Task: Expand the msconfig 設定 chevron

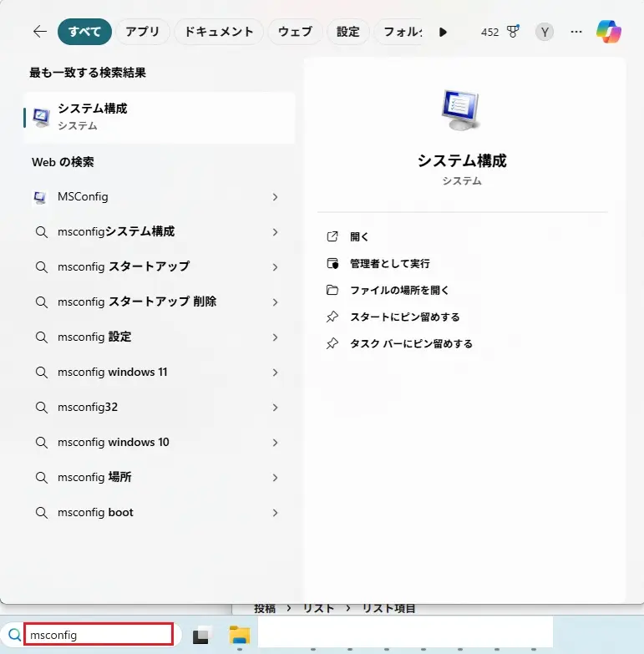Action: pyautogui.click(x=275, y=337)
